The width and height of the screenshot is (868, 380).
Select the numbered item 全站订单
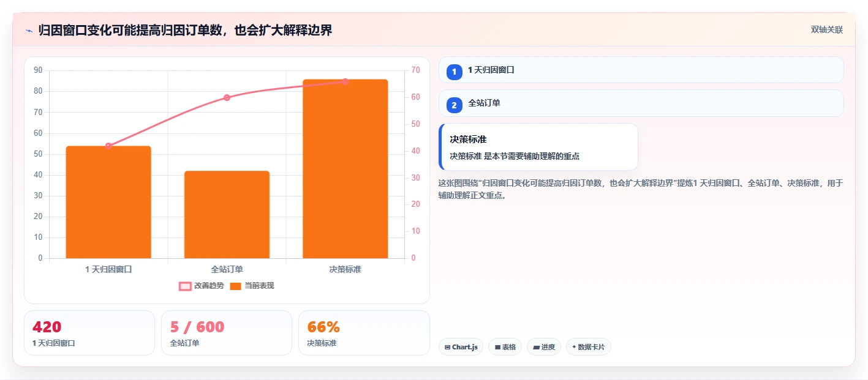641,103
